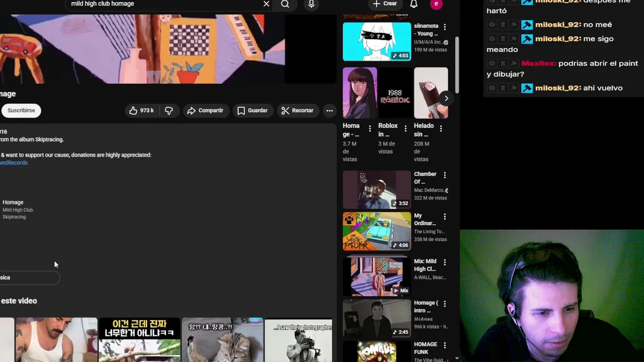644x362 pixels.
Task: Click moderator badge on ahi vuelvo message
Action: pos(527,88)
